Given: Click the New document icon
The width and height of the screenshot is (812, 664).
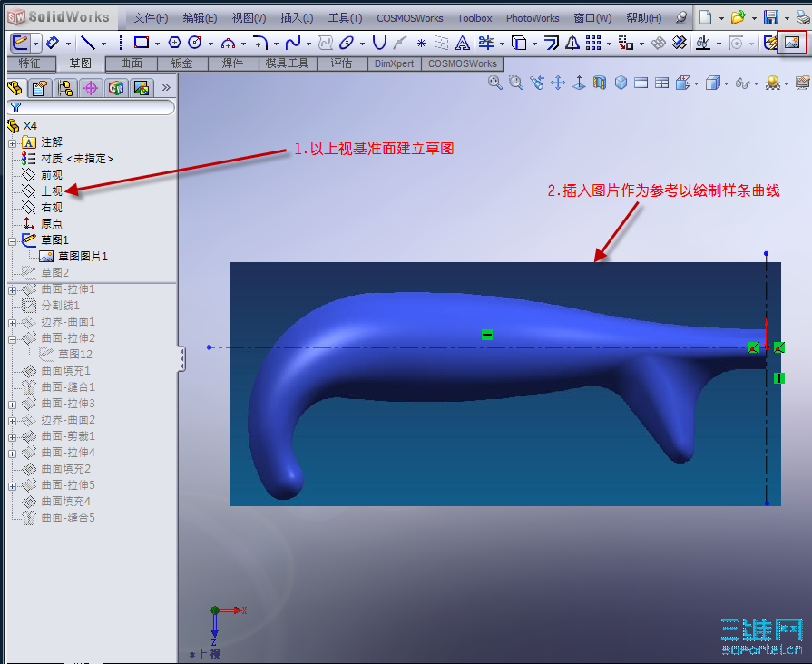Looking at the screenshot, I should (705, 17).
